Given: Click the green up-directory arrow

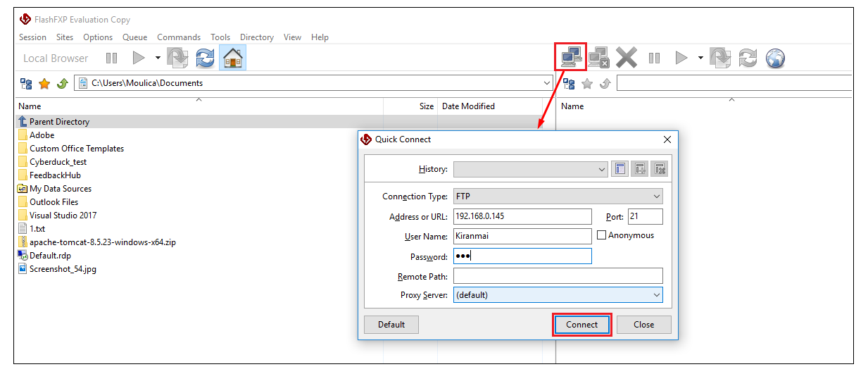Looking at the screenshot, I should pyautogui.click(x=62, y=84).
